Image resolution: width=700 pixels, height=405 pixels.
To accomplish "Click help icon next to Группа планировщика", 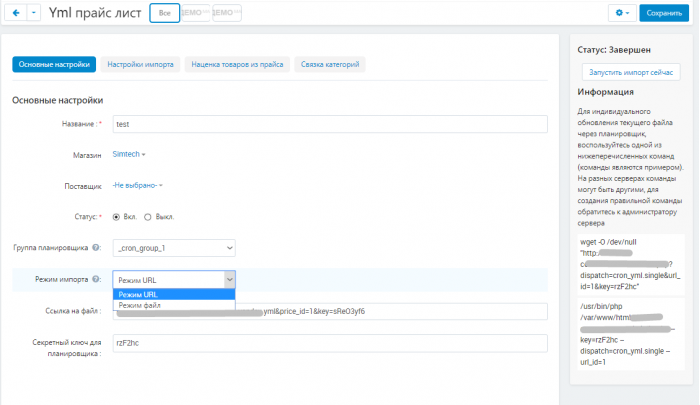I will 96,247.
